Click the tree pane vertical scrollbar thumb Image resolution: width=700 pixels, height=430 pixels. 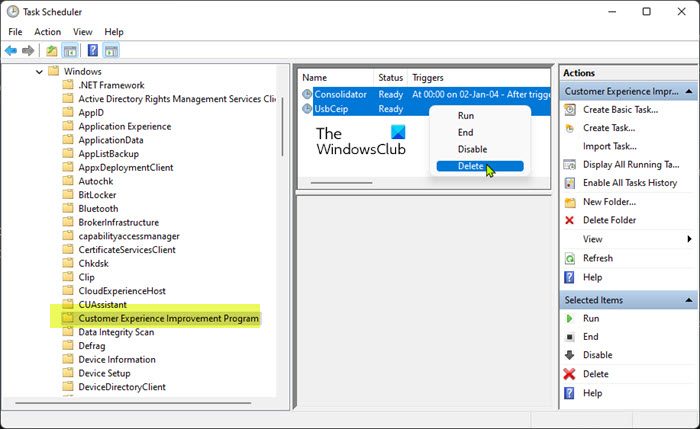pyautogui.click(x=282, y=127)
